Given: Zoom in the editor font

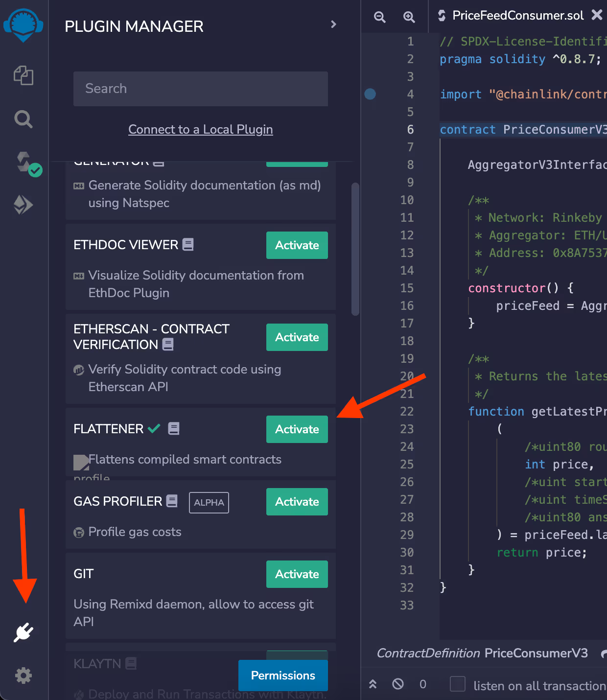Looking at the screenshot, I should 409,17.
